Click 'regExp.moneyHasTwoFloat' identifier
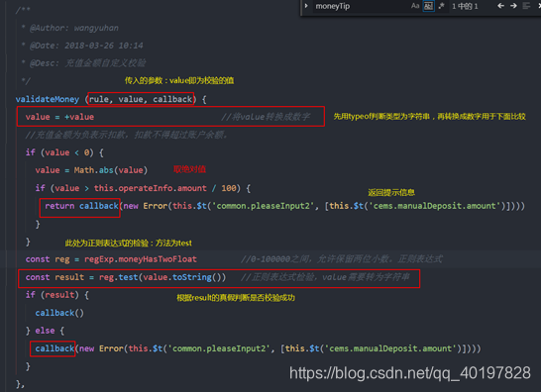The height and width of the screenshot is (392, 541). (141, 259)
